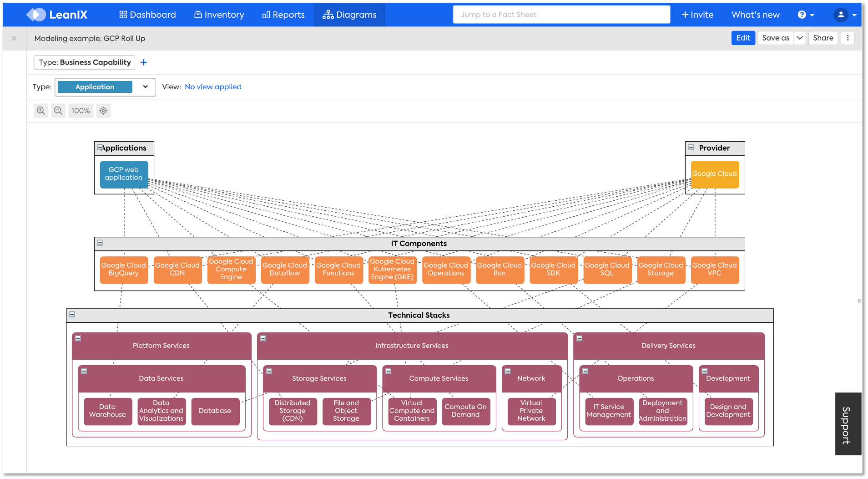Open the Dashboard tab
The height and width of the screenshot is (479, 868).
point(147,15)
